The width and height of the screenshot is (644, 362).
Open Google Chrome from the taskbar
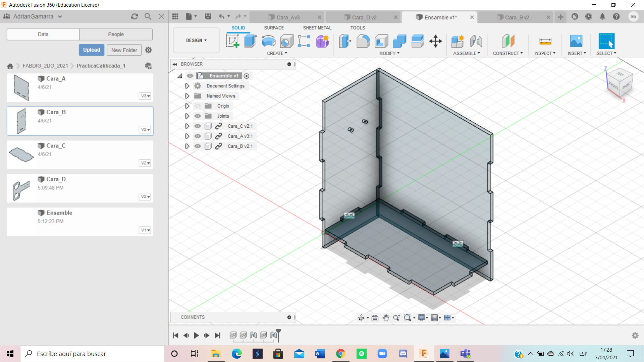(340, 354)
